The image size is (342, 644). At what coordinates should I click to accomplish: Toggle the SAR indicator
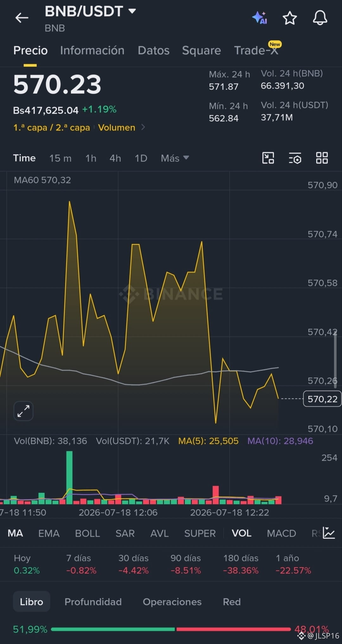coord(125,534)
